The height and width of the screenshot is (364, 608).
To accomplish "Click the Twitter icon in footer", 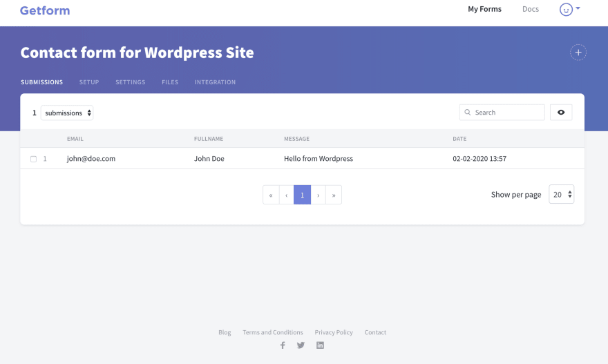I will (x=301, y=345).
